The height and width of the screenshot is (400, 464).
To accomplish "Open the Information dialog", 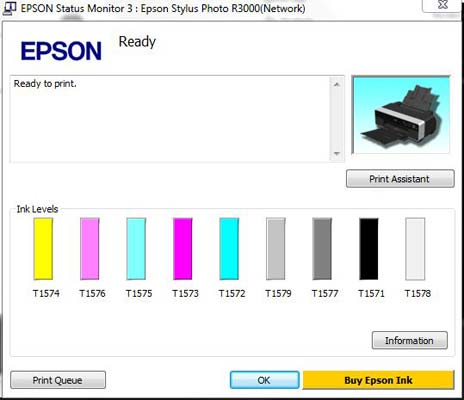I will click(410, 340).
